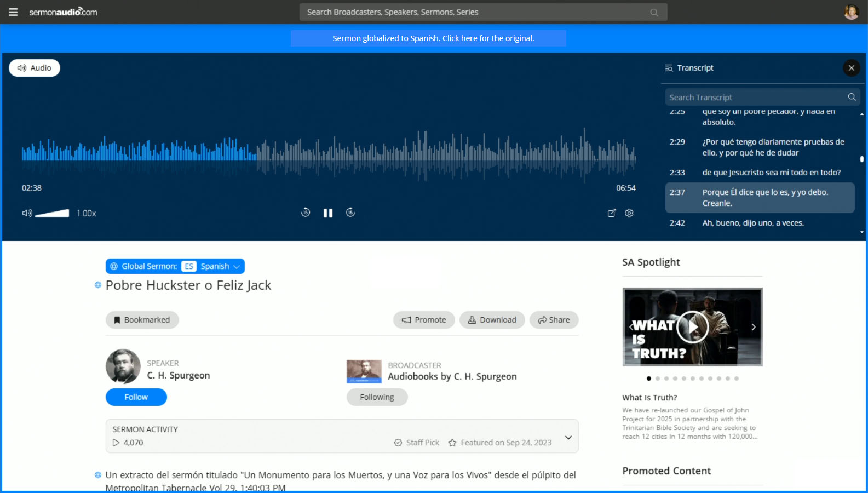Viewport: 868px width, 493px height.
Task: Mute the audio with speaker icon
Action: (x=26, y=213)
